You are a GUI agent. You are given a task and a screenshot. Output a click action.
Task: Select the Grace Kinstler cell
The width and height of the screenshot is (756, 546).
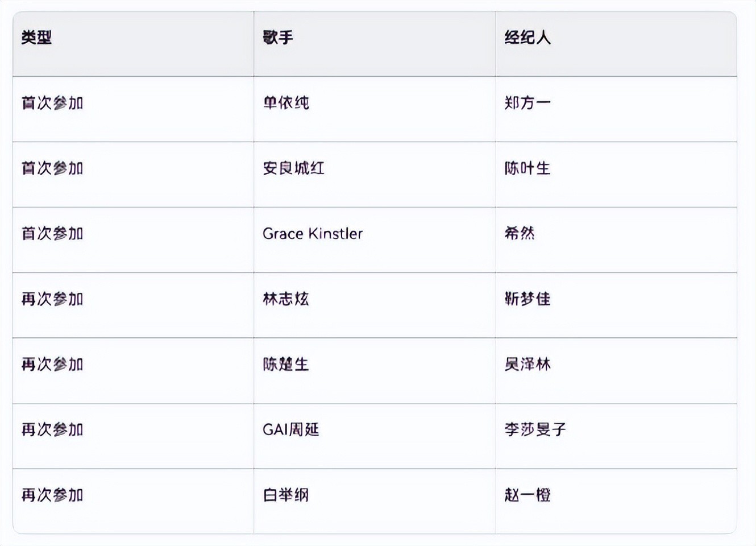click(x=313, y=234)
